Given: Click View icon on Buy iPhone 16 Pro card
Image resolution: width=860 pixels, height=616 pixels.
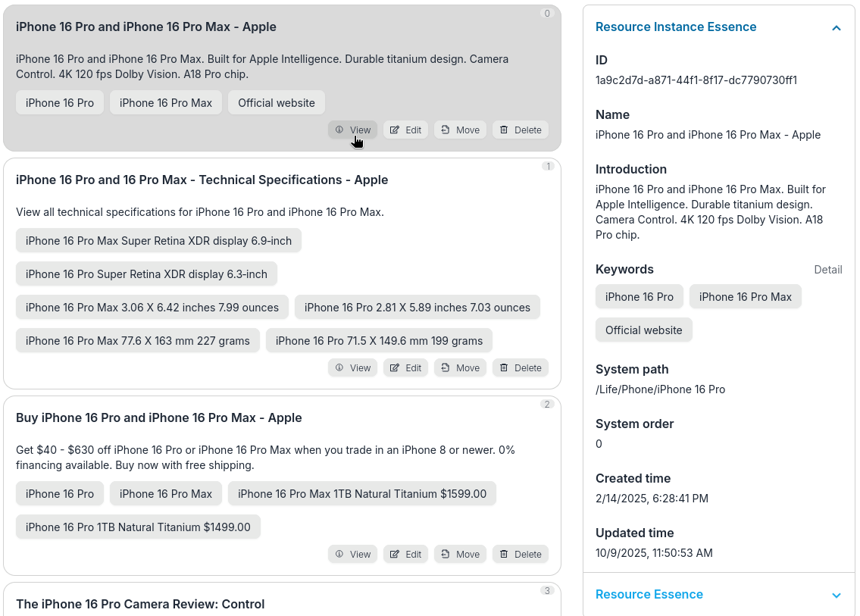Looking at the screenshot, I should [x=339, y=554].
